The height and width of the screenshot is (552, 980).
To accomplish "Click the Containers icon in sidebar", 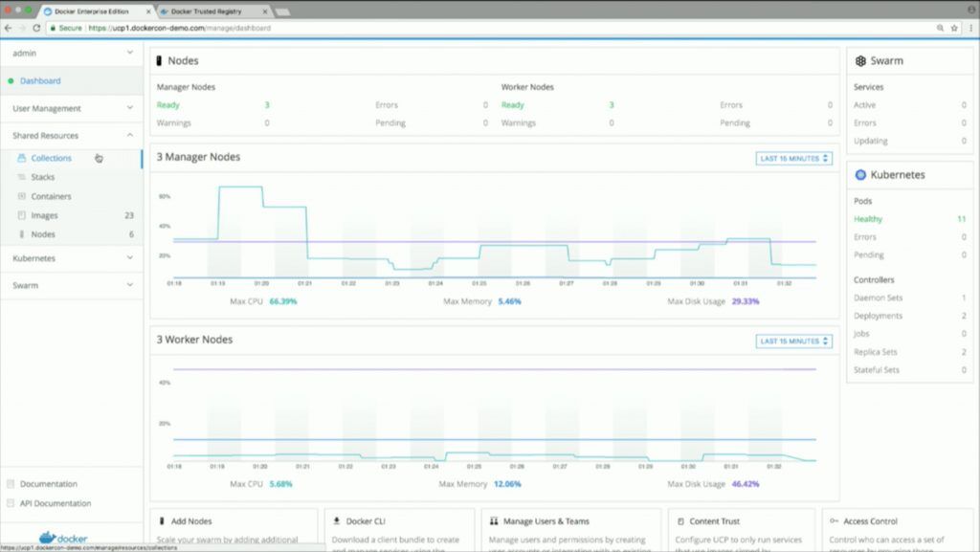I will [x=22, y=196].
